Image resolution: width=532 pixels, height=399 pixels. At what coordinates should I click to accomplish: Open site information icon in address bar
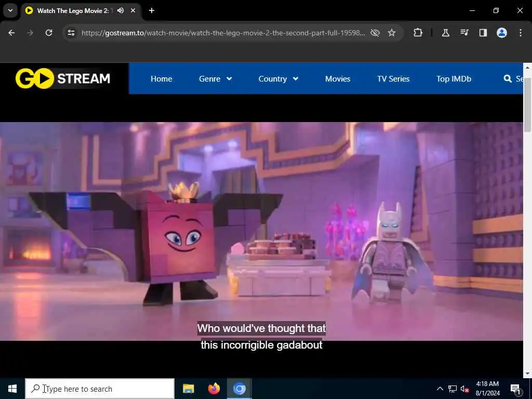(71, 33)
